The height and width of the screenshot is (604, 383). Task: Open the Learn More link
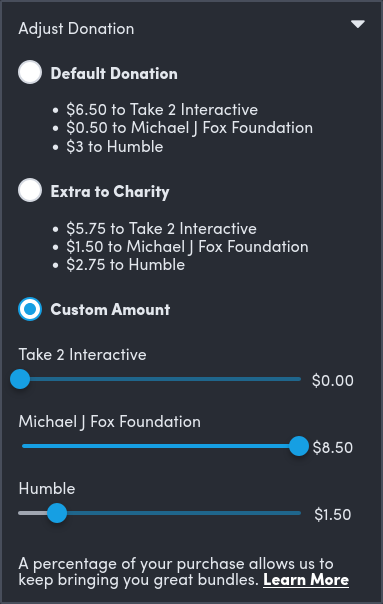click(x=306, y=580)
